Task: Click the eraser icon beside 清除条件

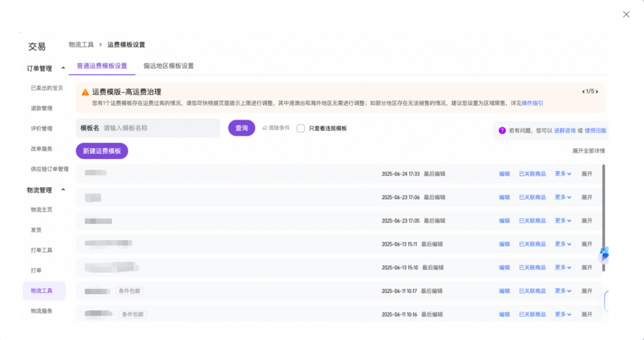Action: point(265,128)
